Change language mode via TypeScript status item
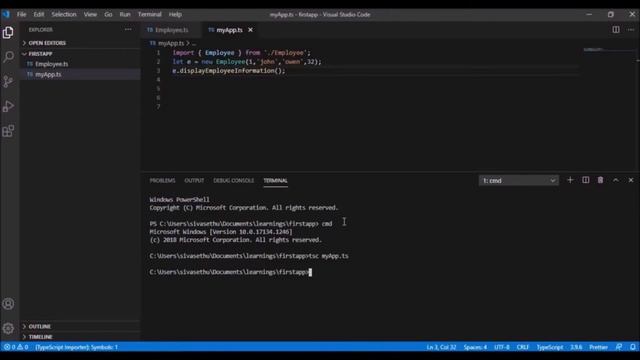The image size is (640, 360). [550, 347]
